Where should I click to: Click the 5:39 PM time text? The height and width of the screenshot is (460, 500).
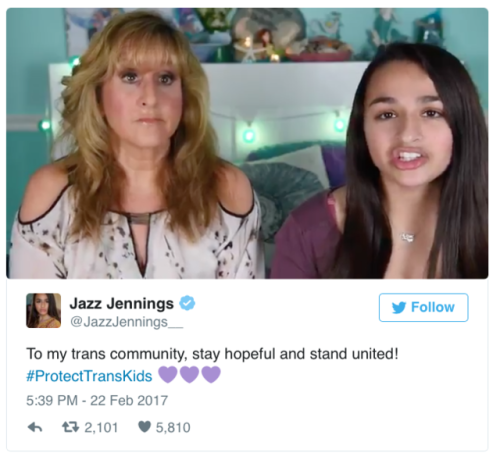(52, 400)
